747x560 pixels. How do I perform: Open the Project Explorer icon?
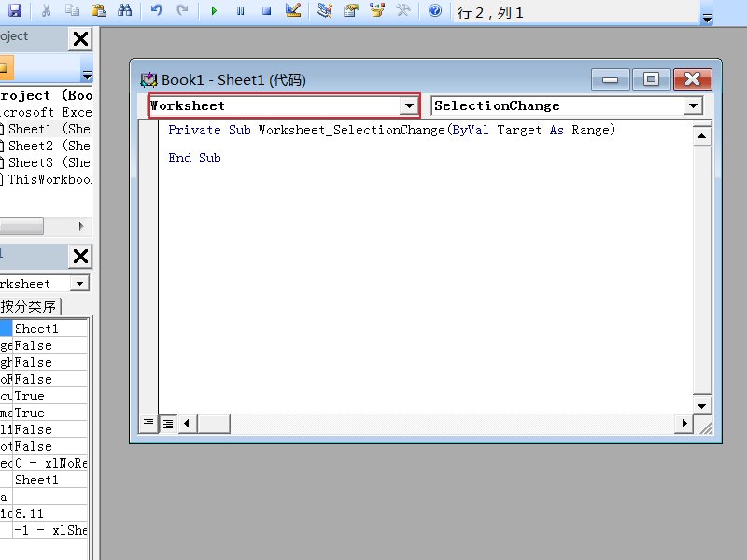point(324,11)
